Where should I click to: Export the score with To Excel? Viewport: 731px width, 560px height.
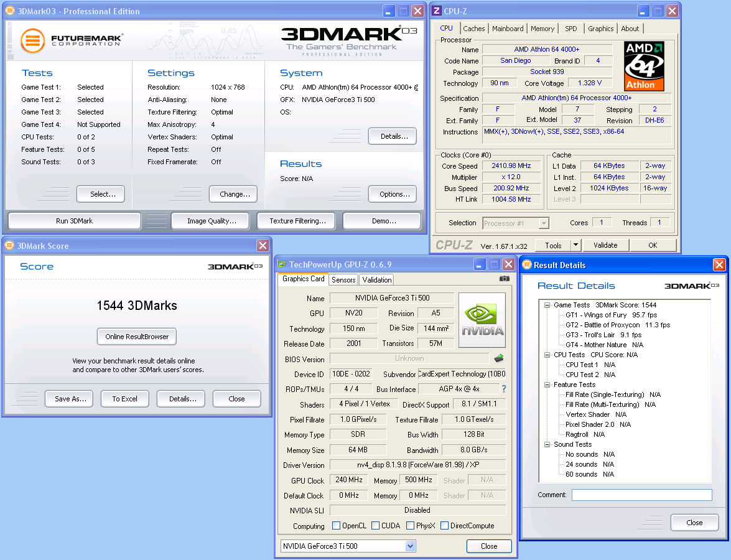coord(125,399)
